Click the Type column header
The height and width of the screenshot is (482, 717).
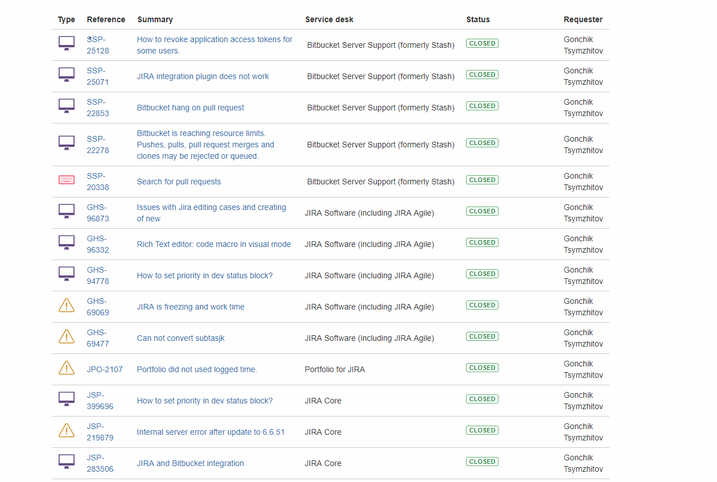click(x=66, y=19)
